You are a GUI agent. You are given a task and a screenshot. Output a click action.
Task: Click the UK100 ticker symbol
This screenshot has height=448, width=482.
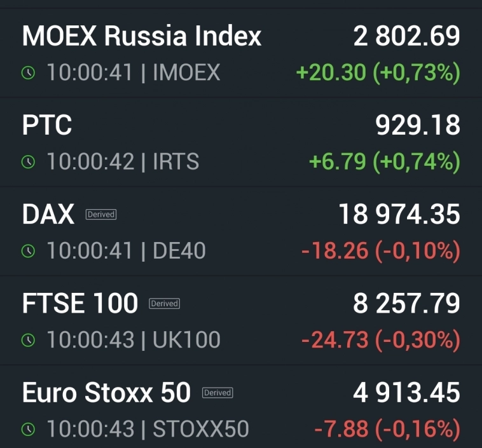pos(186,340)
